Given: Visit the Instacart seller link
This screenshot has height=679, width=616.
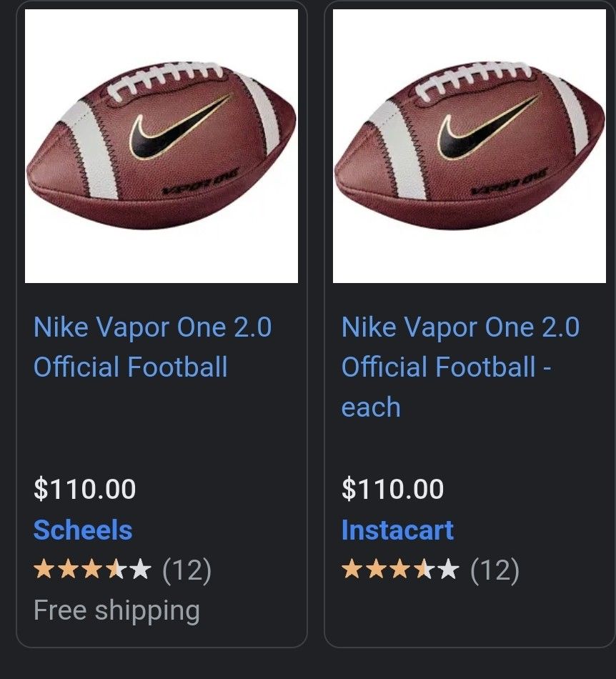Looking at the screenshot, I should coord(397,530).
